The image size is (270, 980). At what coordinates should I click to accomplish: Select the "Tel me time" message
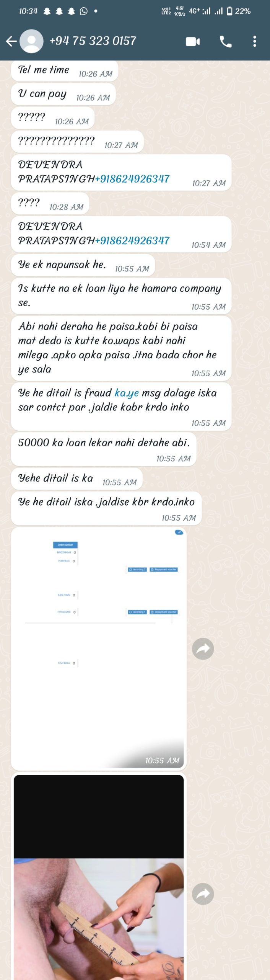[x=65, y=71]
